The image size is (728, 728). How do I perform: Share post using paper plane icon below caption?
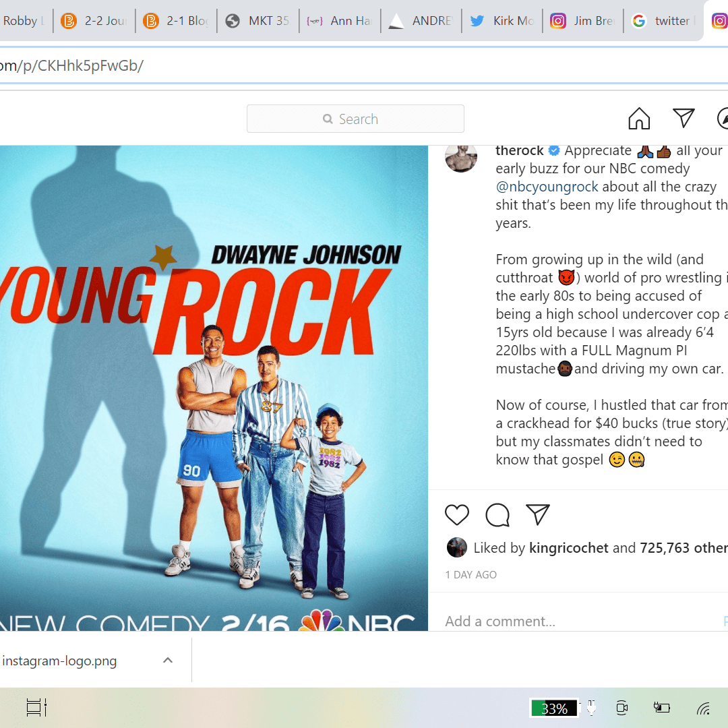538,514
